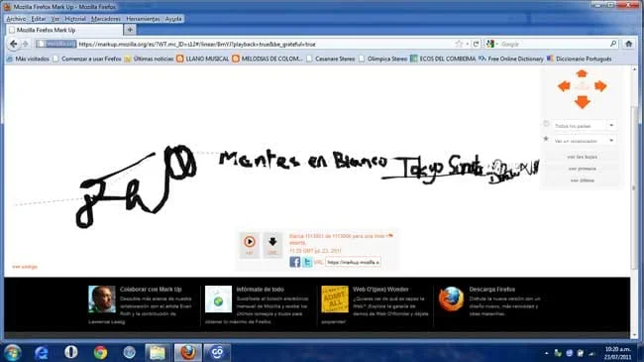Open Windows Explorer folder in taskbar
Viewport: 644px width, 362px height.
(158, 352)
